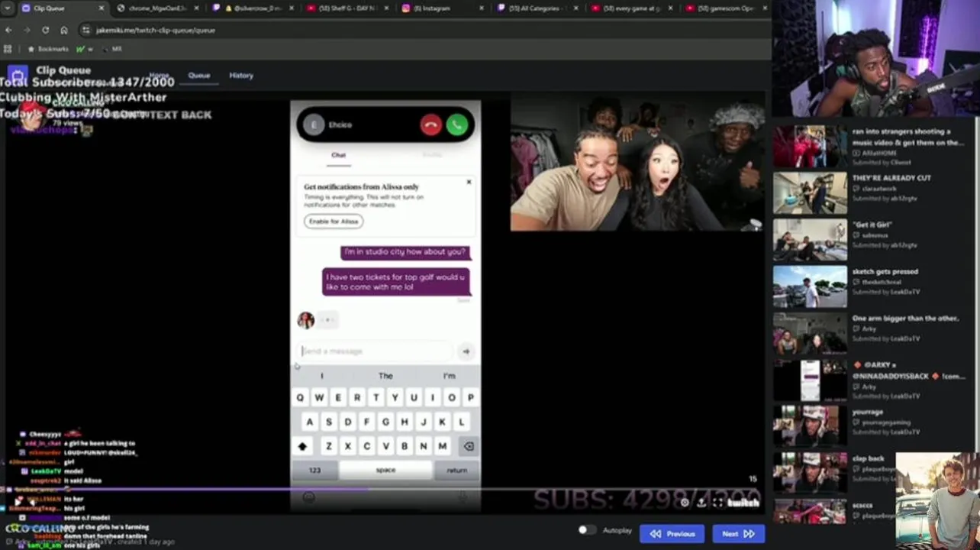This screenshot has height=550, width=980.
Task: Close the Clip Queue browser tab
Action: point(101,8)
